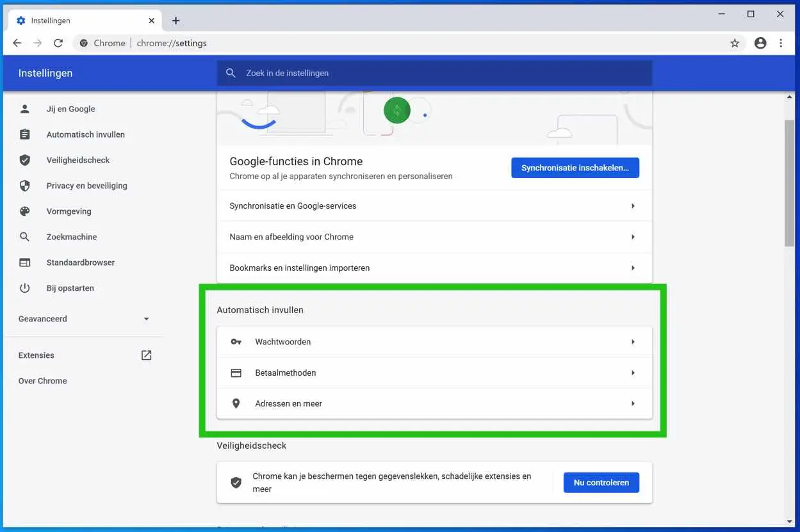Click the Standaardbrowser window icon
Image resolution: width=800 pixels, height=532 pixels.
point(25,262)
